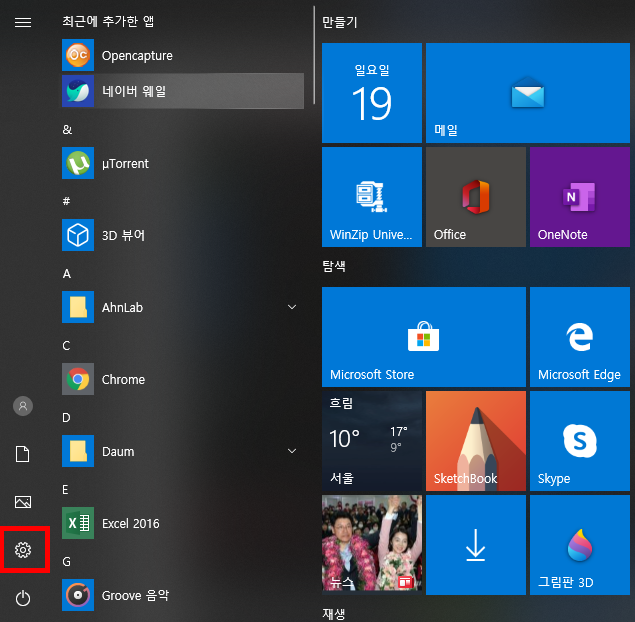Viewport: 635px width, 622px height.
Task: Click the Power button icon
Action: pyautogui.click(x=23, y=598)
